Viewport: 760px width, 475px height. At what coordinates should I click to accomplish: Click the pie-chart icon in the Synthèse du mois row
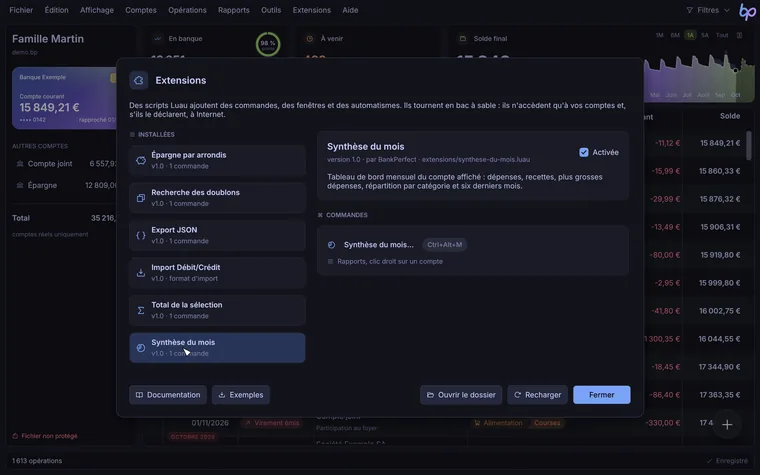tap(141, 348)
